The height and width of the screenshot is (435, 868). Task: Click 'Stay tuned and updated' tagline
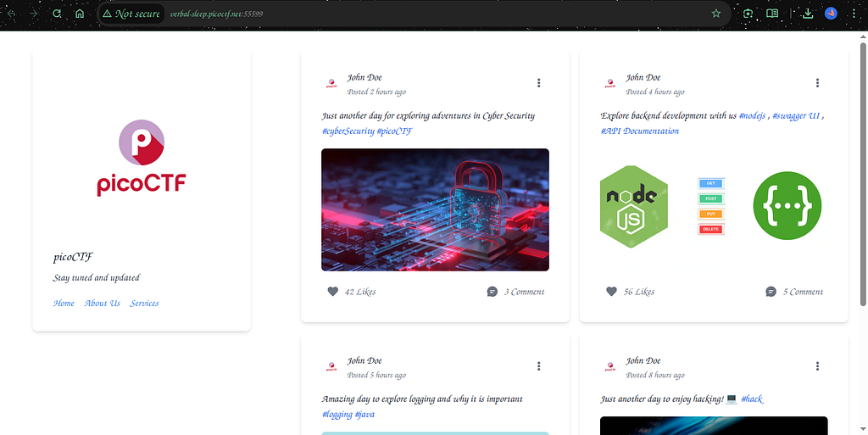click(x=97, y=278)
